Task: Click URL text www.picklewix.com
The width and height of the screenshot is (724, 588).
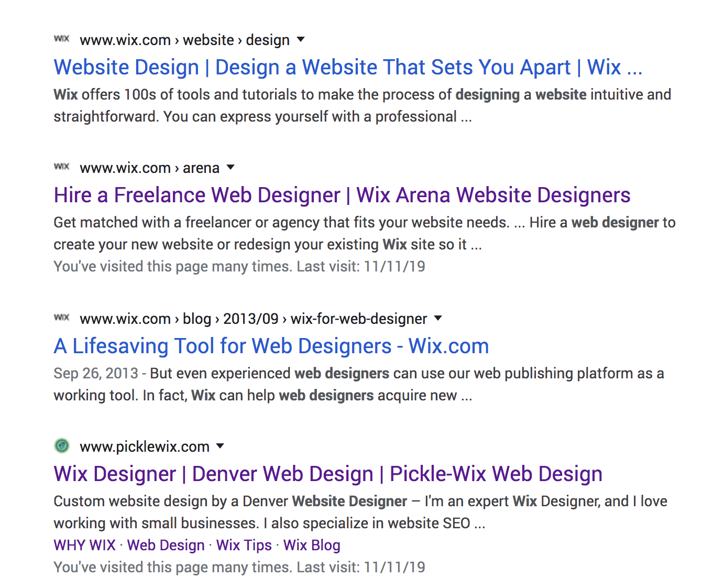Action: [145, 447]
